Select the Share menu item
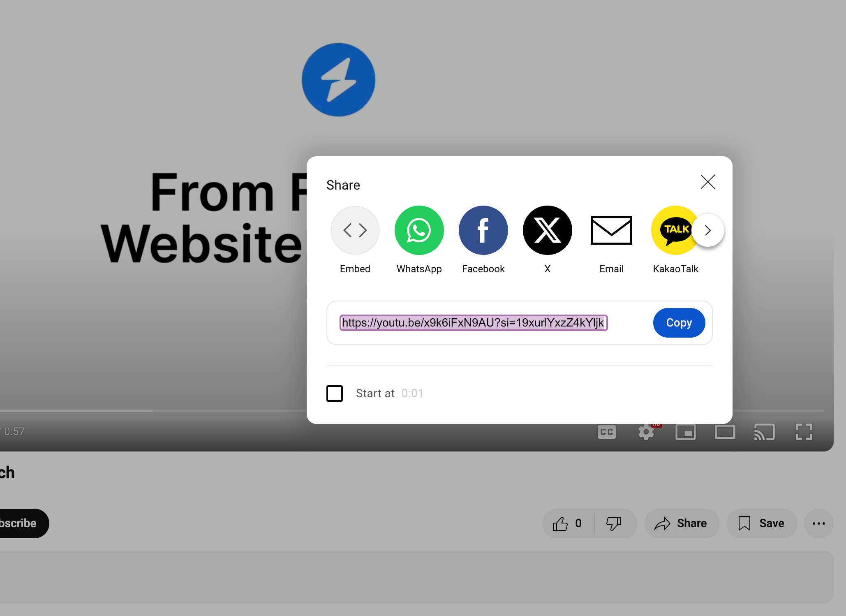 [682, 523]
